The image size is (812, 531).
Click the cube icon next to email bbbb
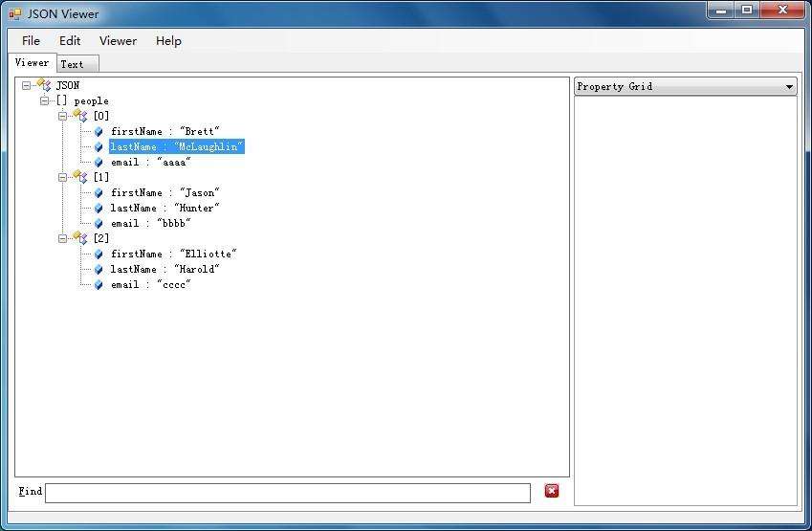point(99,223)
